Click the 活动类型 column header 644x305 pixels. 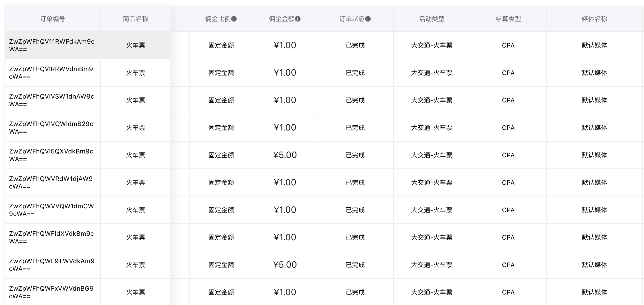click(x=431, y=19)
